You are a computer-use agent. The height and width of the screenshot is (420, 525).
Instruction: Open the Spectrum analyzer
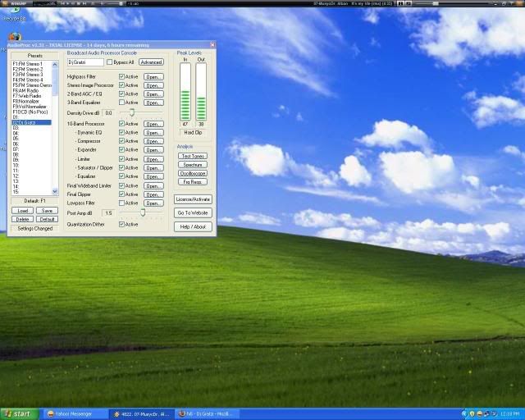(x=193, y=165)
